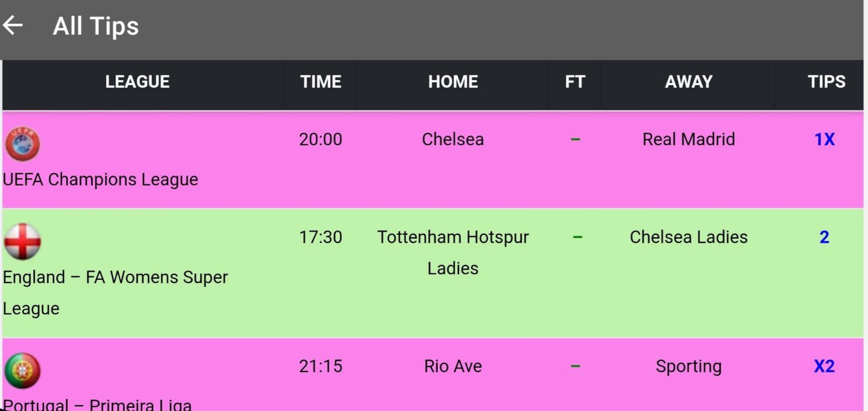Click the HOME column header
868x411 pixels.
(x=453, y=82)
